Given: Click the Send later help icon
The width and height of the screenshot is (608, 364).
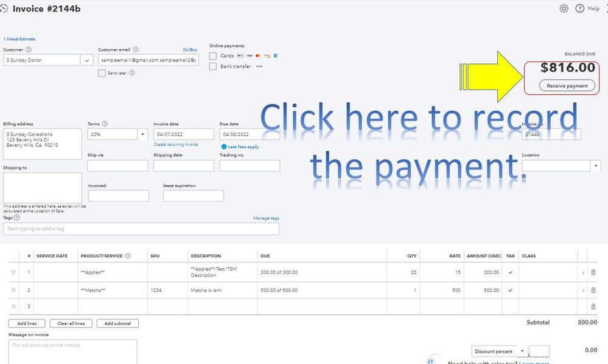Looking at the screenshot, I should coord(132,73).
